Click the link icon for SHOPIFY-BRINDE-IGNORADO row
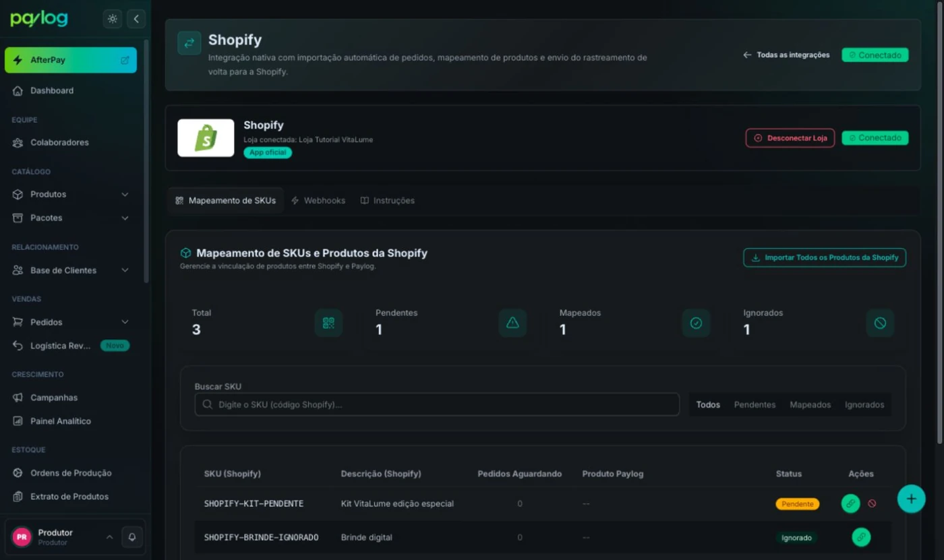The image size is (944, 560). [861, 537]
